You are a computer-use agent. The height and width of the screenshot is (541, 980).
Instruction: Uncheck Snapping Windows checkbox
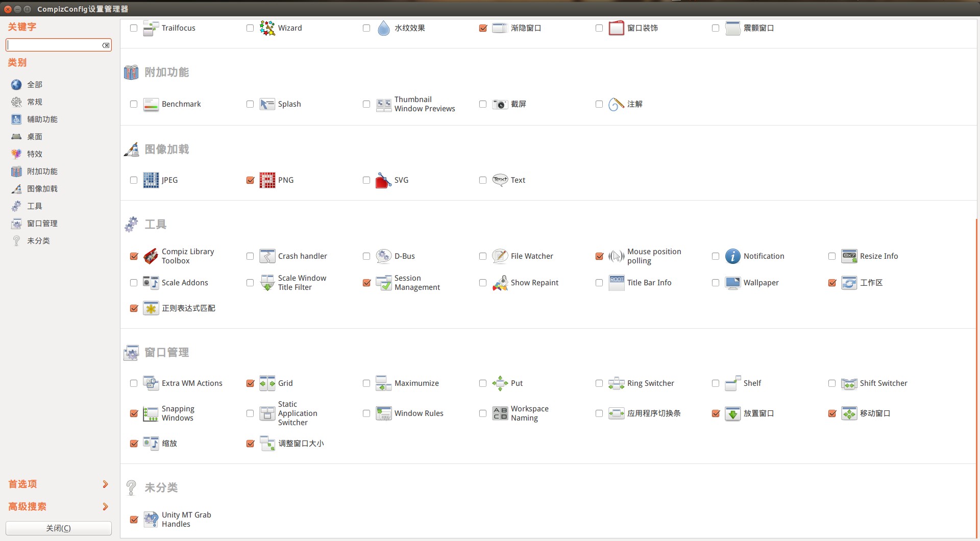[134, 413]
